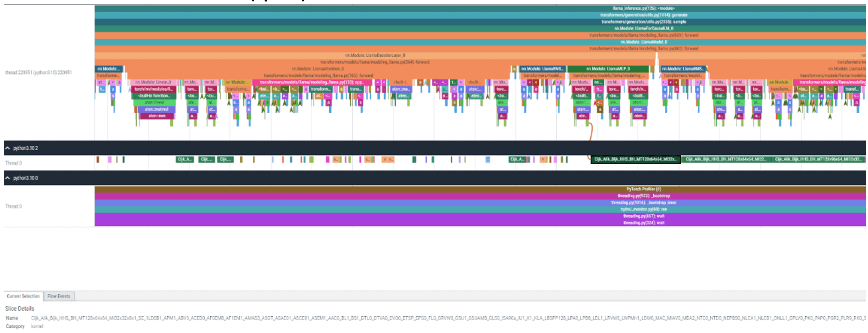Collapse the python3.10 2 process group
This screenshot has width=868, height=333.
(x=7, y=148)
